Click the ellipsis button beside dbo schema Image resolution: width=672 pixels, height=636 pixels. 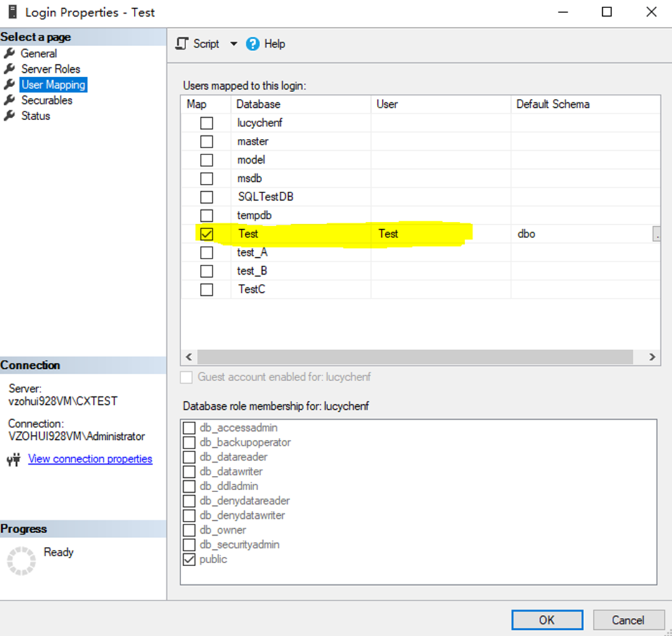[656, 234]
